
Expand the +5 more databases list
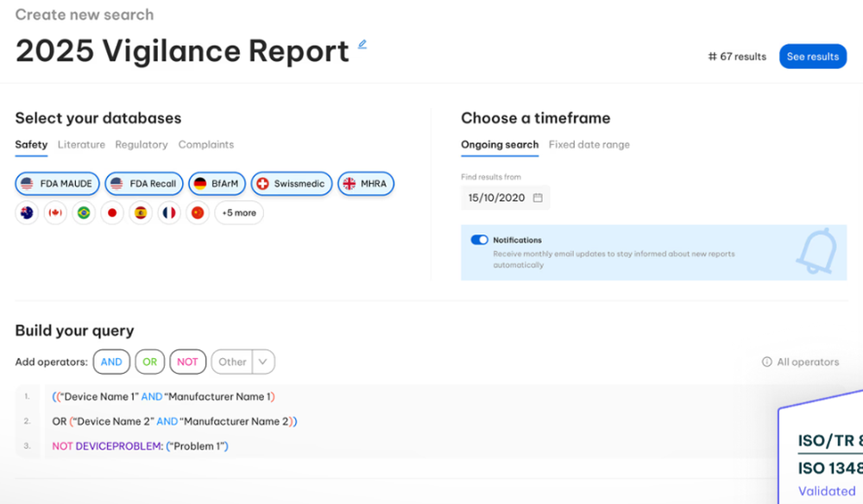coord(239,212)
